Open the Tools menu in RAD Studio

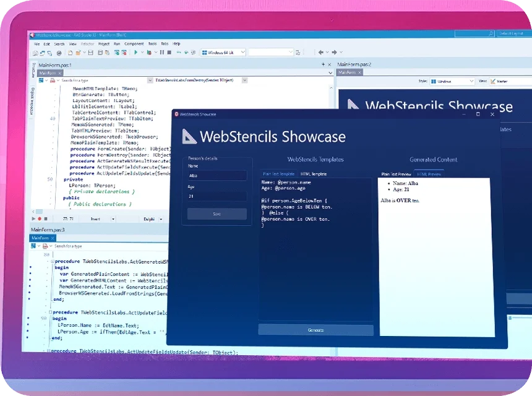tap(153, 44)
